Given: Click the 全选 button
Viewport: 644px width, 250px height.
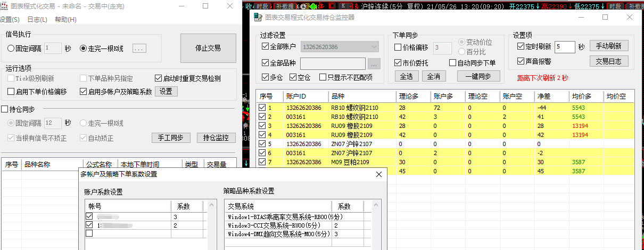Looking at the screenshot, I should pos(407,76).
